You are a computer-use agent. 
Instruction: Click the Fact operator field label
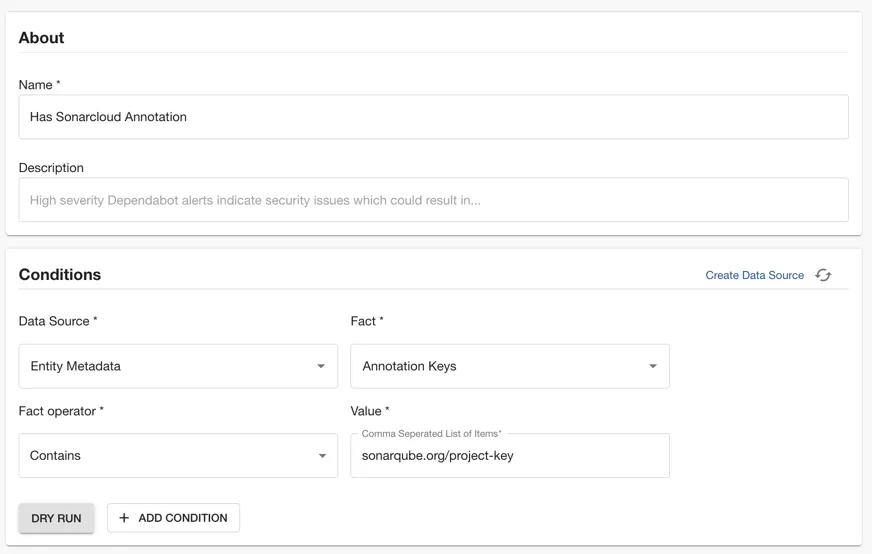[x=61, y=411]
